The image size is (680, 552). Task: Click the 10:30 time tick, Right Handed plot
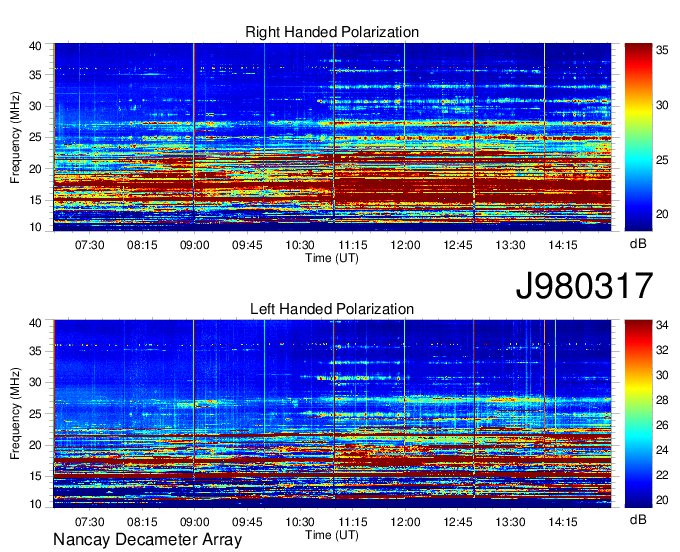pos(300,245)
